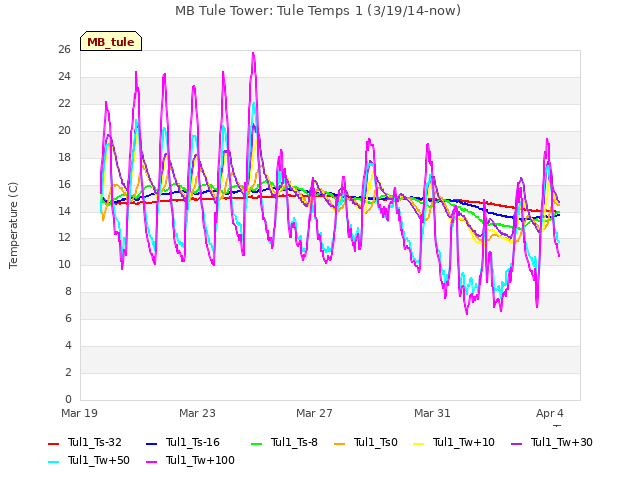Select the Tul1_Ts-32 legend label
640x480 pixels.
point(95,442)
